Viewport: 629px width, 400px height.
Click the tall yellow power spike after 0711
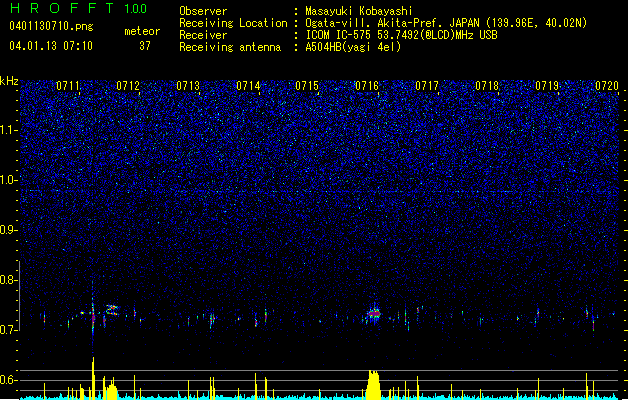pos(93,378)
